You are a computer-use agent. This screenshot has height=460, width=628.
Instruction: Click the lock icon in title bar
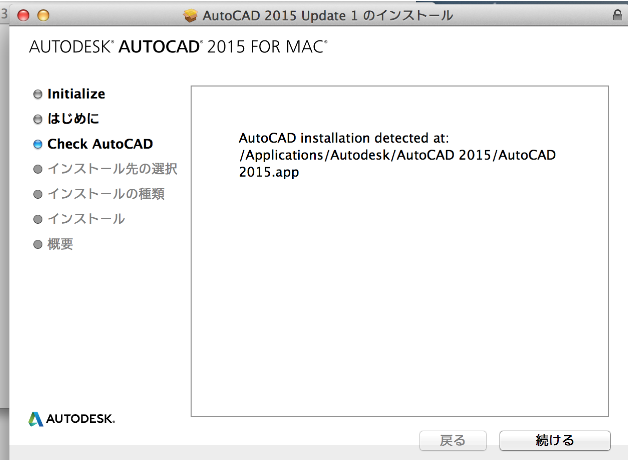pos(617,15)
